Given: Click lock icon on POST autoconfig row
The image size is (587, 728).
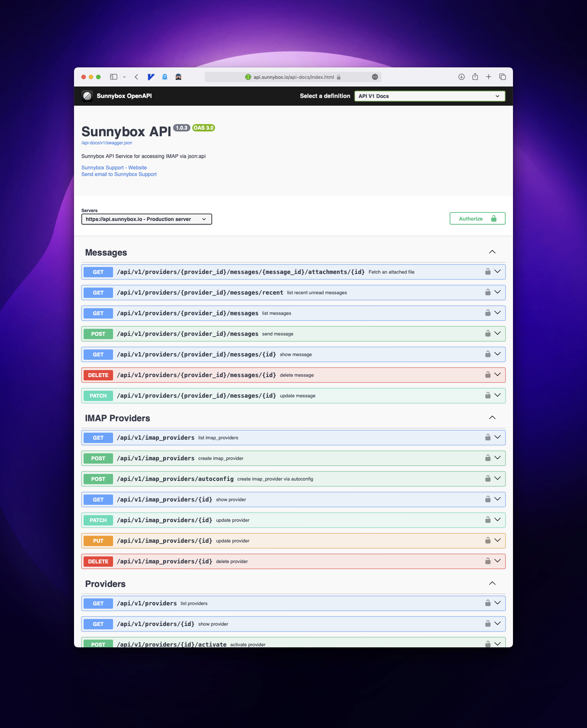Looking at the screenshot, I should point(488,479).
